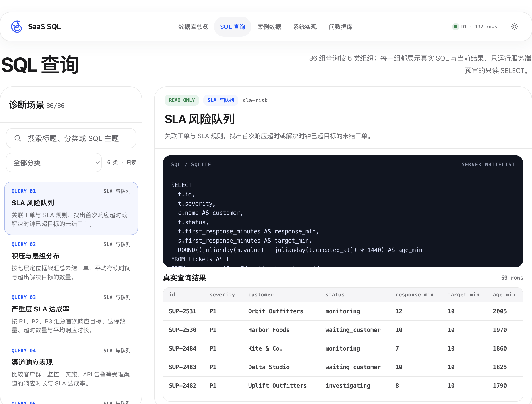Click the SUP-2483 id cell
Screen dimensions: 532x404
(182, 367)
